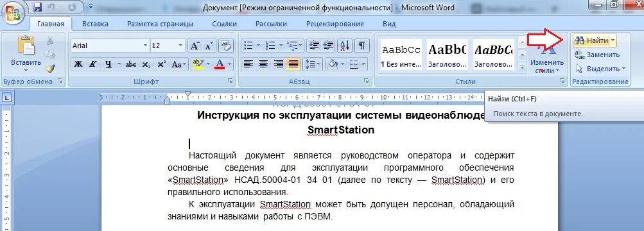Decrease font size with shrink font icon
Image resolution: width=644 pixels, height=231 pixels.
tap(209, 46)
